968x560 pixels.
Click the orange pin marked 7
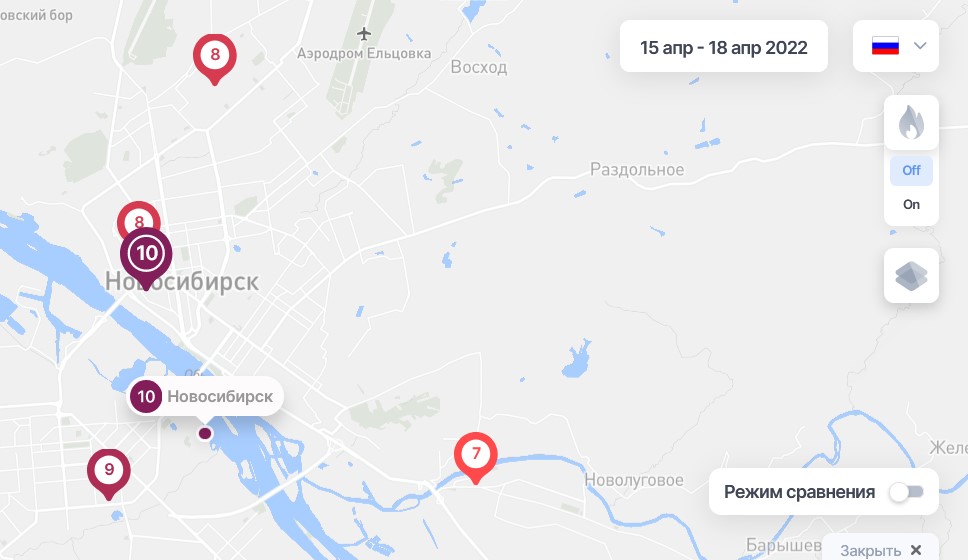click(475, 458)
